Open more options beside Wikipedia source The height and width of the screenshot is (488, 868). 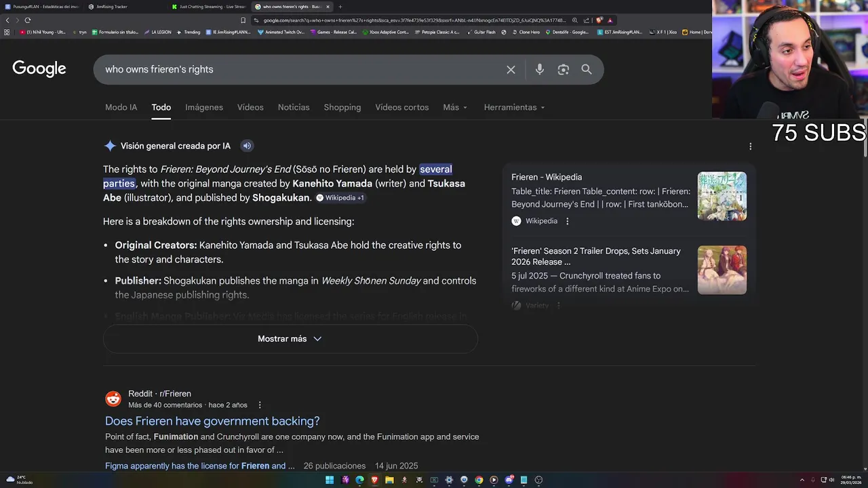(x=568, y=221)
